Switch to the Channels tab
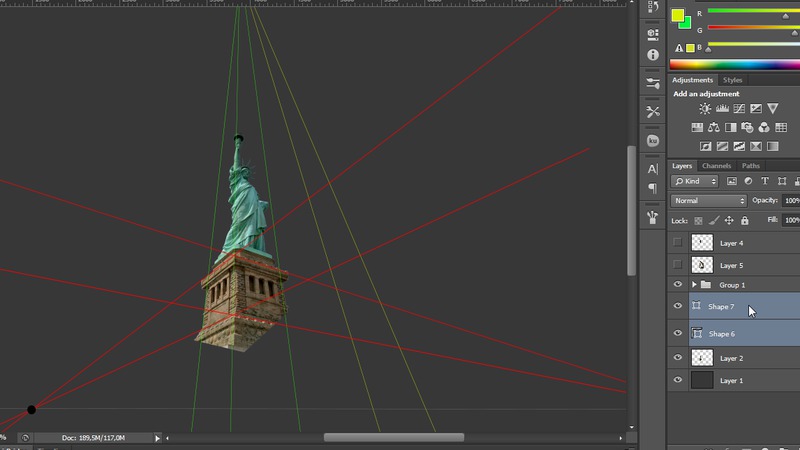This screenshot has height=450, width=800. pos(716,166)
